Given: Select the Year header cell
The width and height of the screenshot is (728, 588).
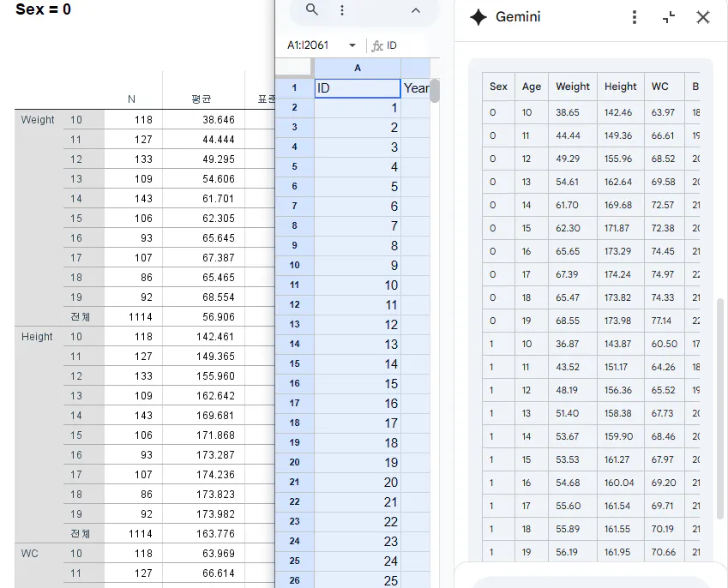Looking at the screenshot, I should tap(416, 88).
